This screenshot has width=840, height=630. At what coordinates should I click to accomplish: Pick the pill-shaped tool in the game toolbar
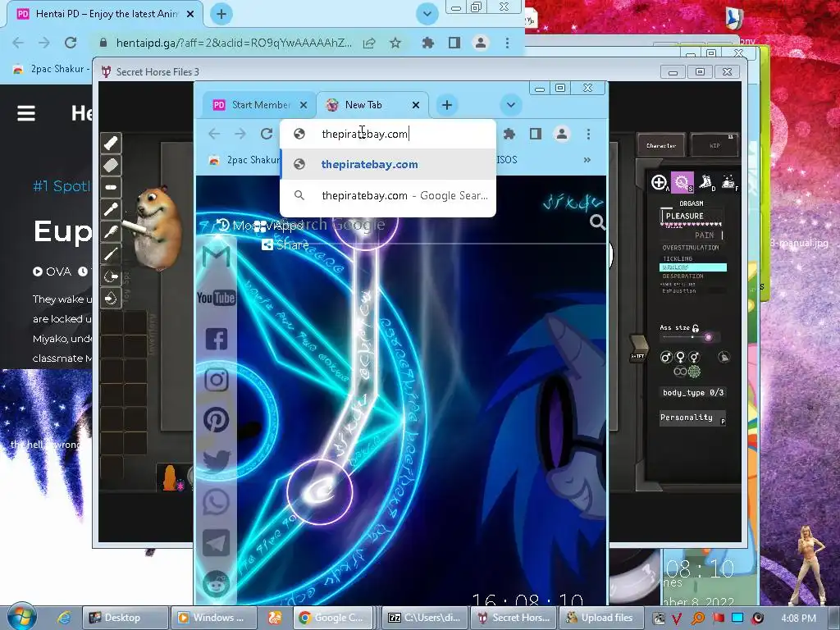111,188
